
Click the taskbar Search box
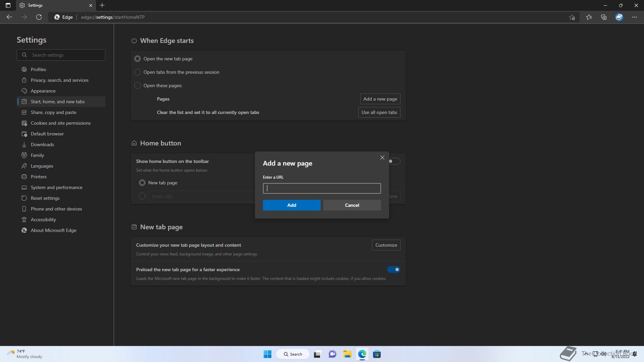tap(292, 354)
